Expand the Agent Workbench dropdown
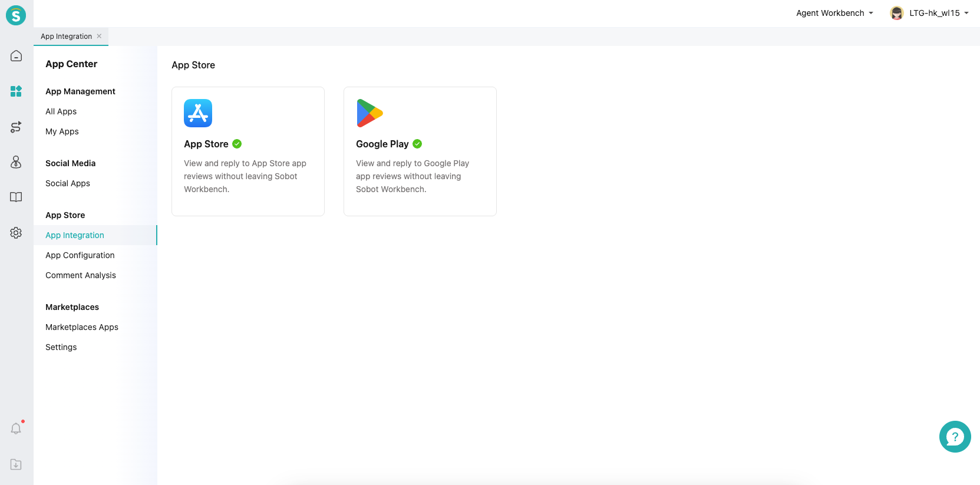Viewport: 980px width, 485px height. (834, 13)
